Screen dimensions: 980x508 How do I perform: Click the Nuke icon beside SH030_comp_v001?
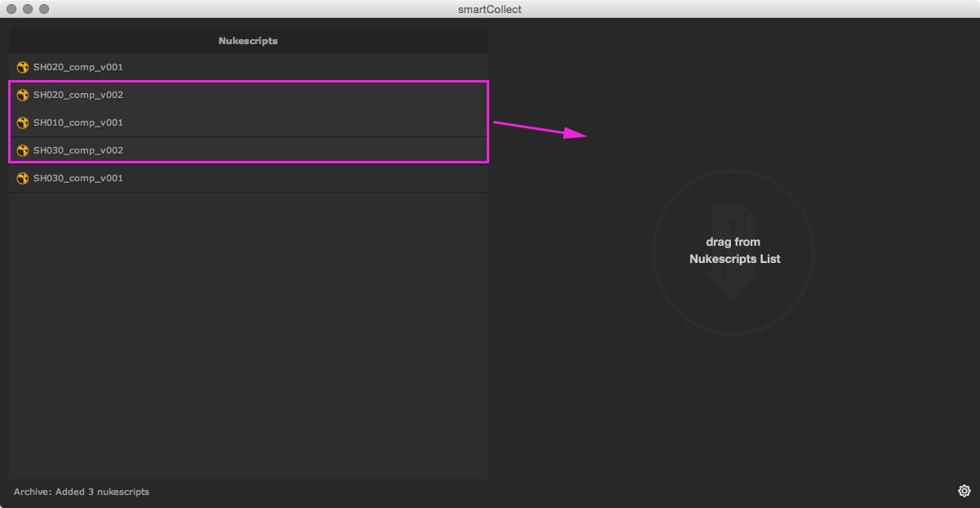(x=23, y=178)
